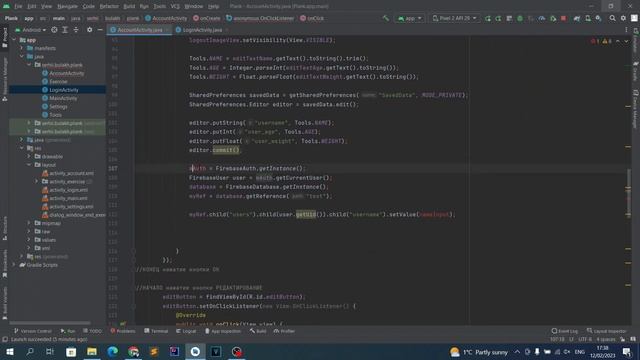The width and height of the screenshot is (640, 360).
Task: Click the Profile app gauge icon
Action: (542, 18)
